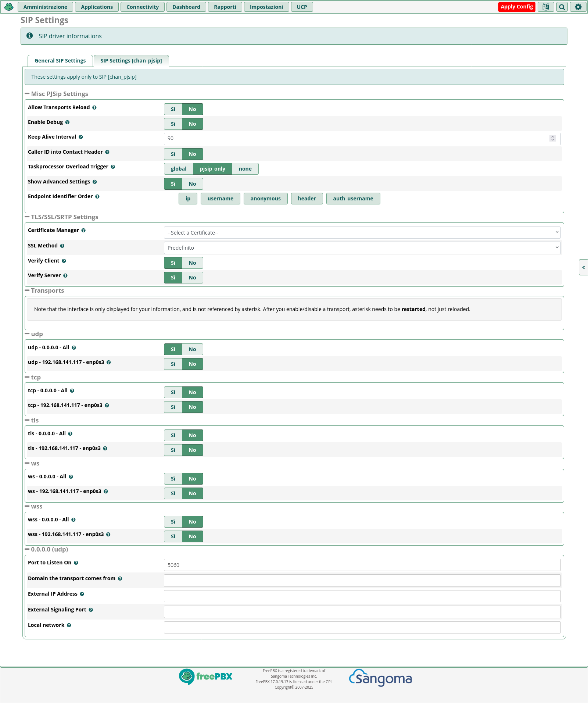Show help for External IP Address
Viewport: 588px width, 703px height.
(82, 594)
